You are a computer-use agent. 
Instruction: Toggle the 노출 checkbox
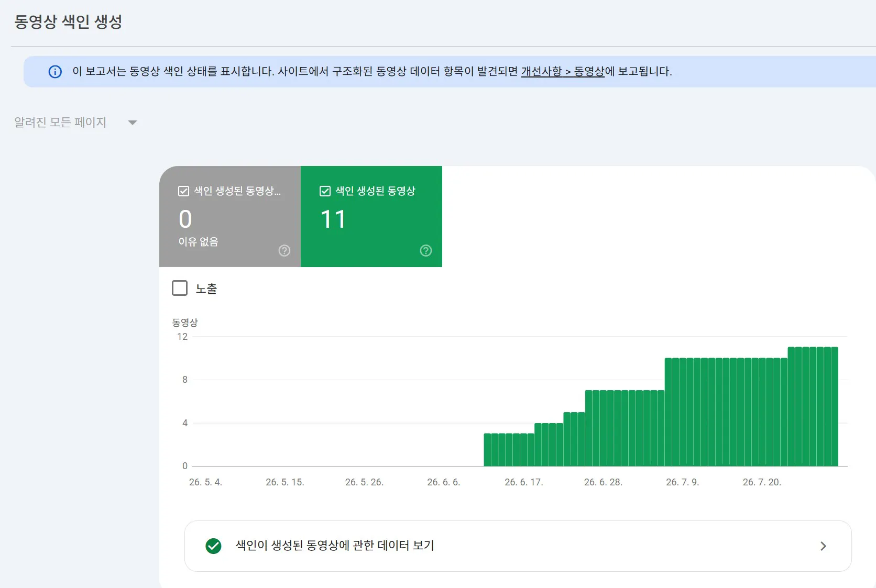point(180,288)
